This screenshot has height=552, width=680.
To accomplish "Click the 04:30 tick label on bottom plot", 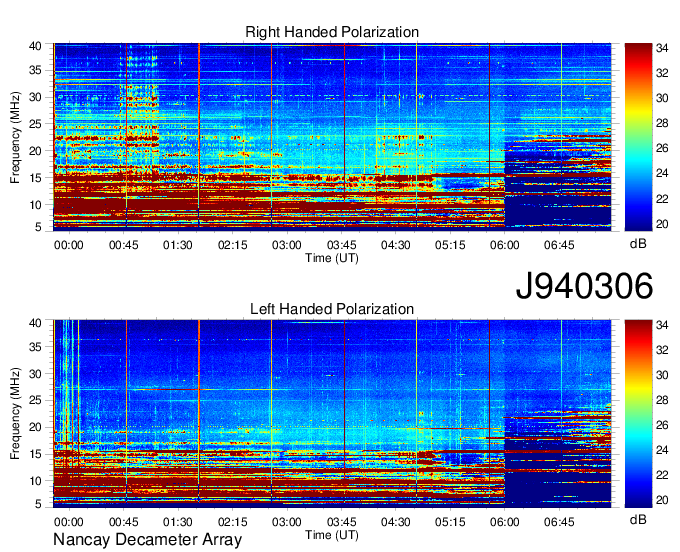I will (x=396, y=522).
